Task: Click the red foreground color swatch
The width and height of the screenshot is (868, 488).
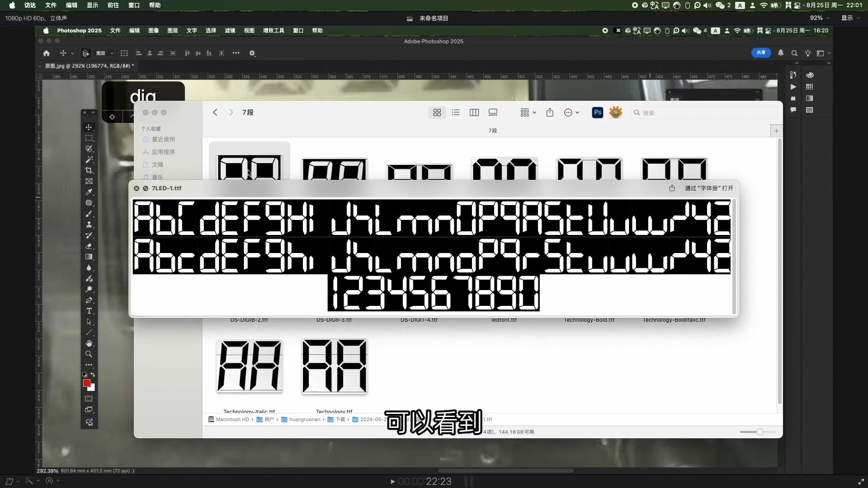Action: pos(86,383)
